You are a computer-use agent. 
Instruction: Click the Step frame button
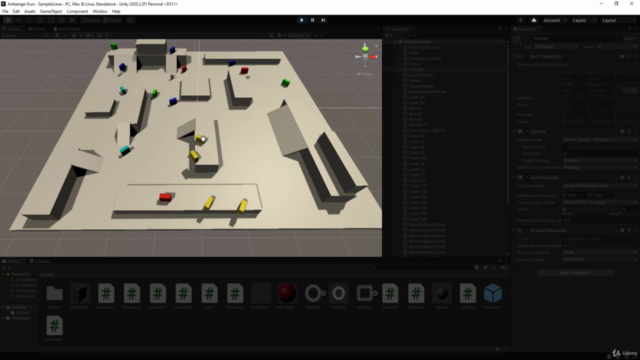pyautogui.click(x=323, y=20)
